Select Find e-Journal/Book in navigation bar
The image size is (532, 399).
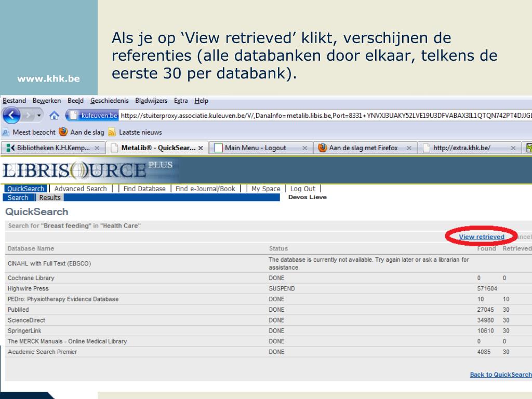(205, 189)
